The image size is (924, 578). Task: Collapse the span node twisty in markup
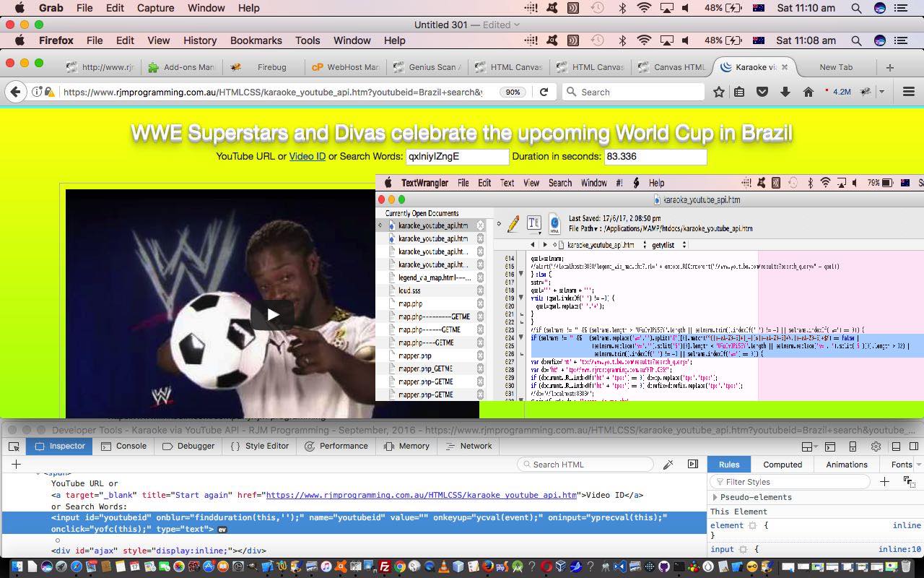[38, 474]
